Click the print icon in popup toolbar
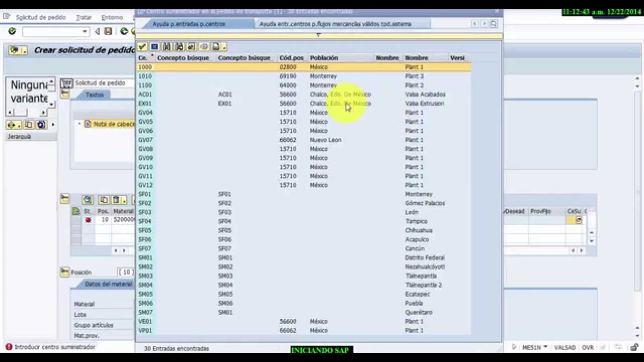Viewport: 644px width, 362px height. [x=216, y=47]
